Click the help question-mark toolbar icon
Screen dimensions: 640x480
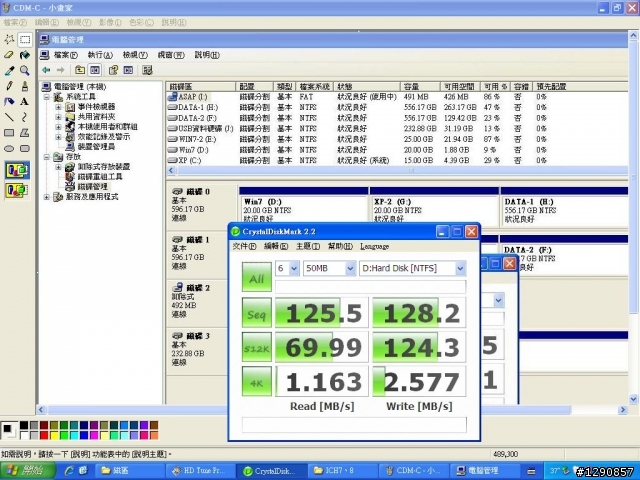click(113, 70)
